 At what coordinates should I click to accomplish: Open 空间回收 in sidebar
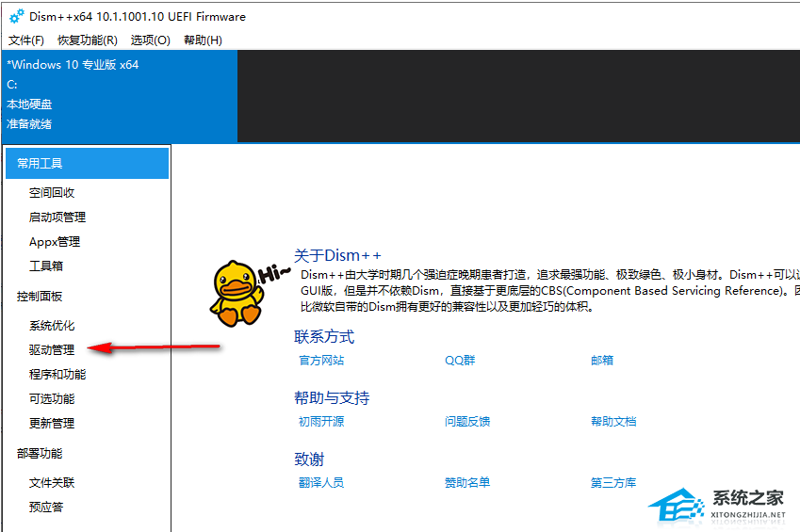[x=52, y=192]
